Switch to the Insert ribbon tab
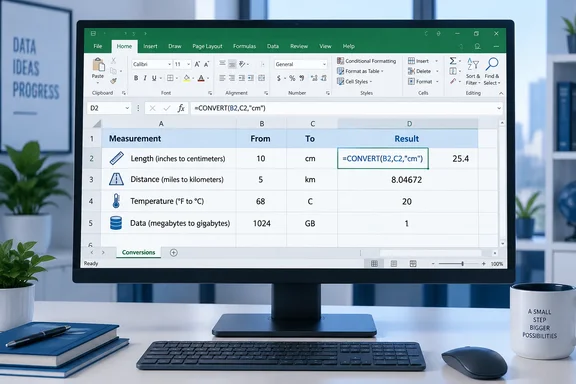This screenshot has width=576, height=384. pyautogui.click(x=150, y=46)
